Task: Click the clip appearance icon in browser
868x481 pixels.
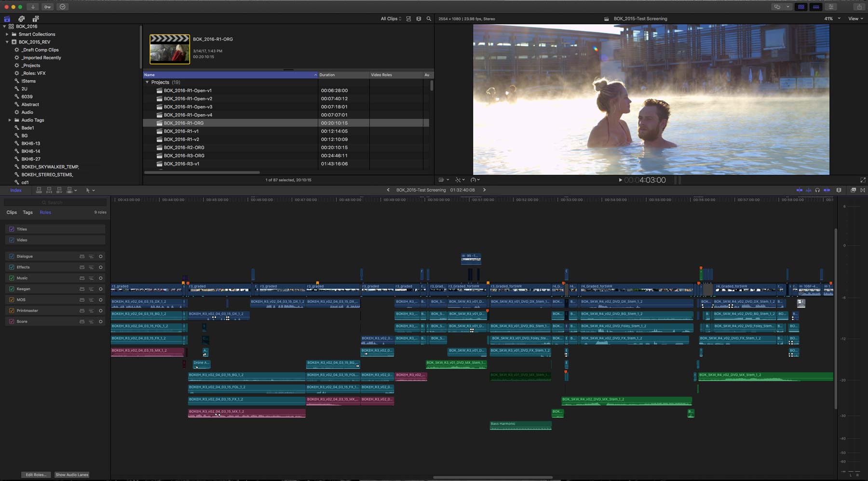Action: click(419, 19)
